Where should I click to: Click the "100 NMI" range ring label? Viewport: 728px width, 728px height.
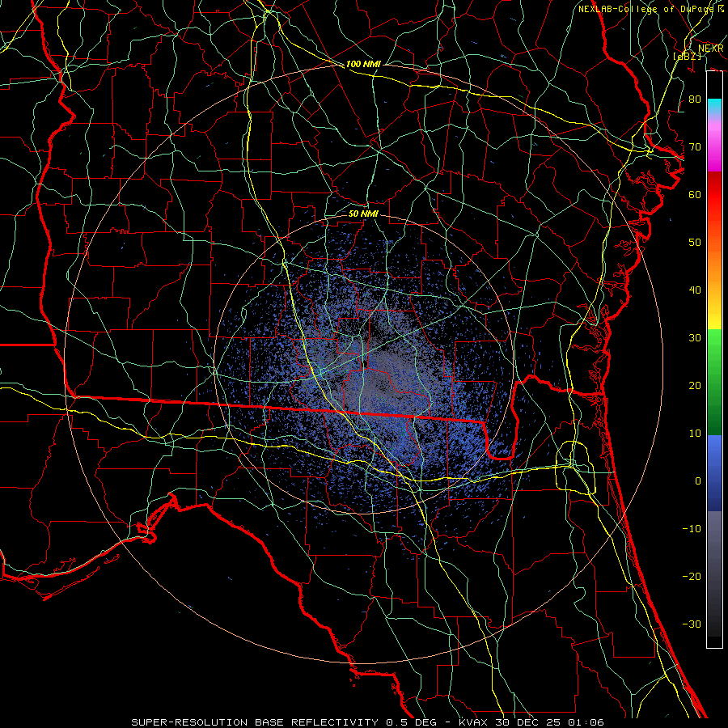click(363, 64)
